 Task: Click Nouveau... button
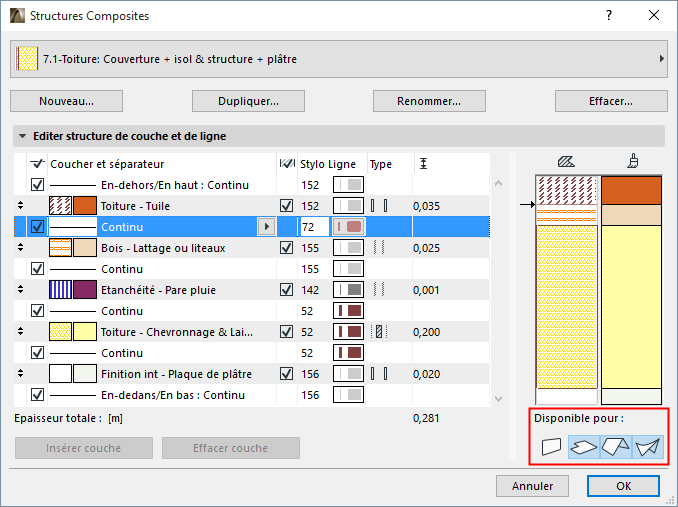point(67,101)
